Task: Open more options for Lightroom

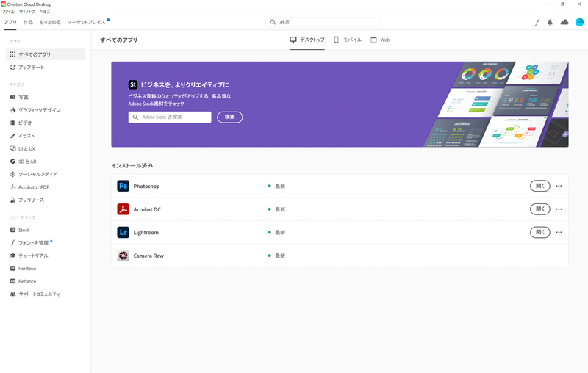Action: click(x=559, y=232)
